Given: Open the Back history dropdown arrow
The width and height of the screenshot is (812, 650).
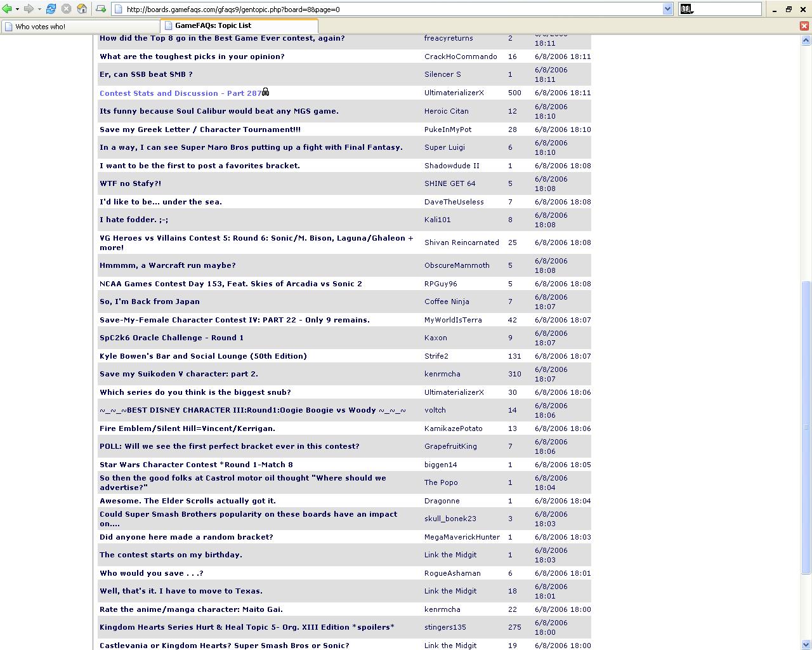Looking at the screenshot, I should pos(17,9).
